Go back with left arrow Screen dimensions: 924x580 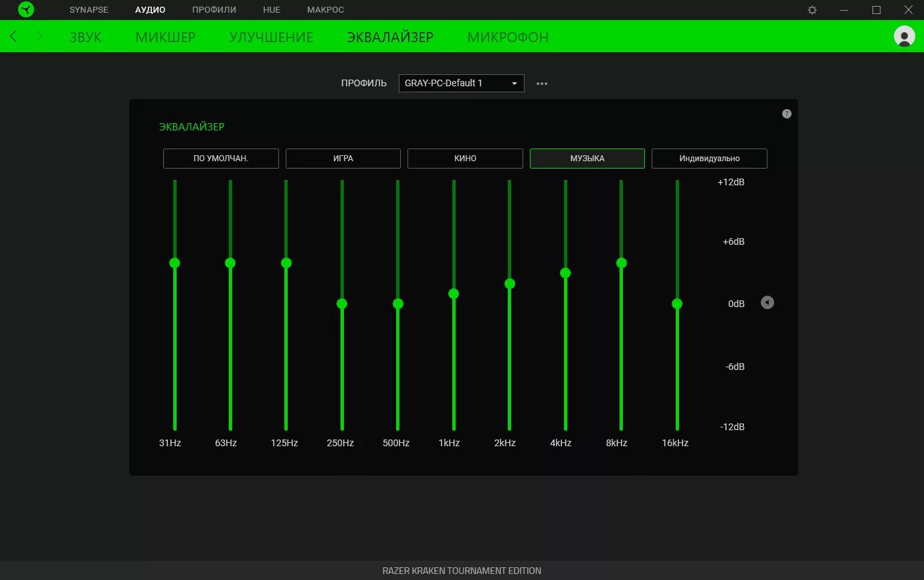tap(13, 36)
